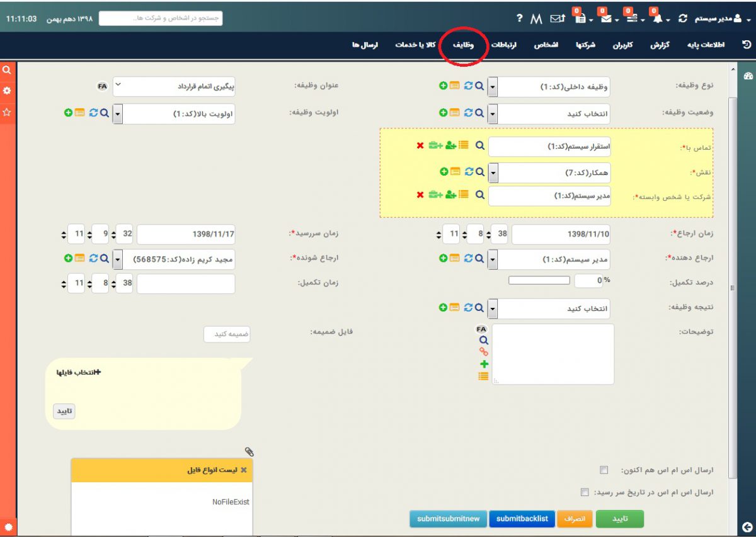Image resolution: width=756 pixels, height=537 pixels.
Task: Open the نتیجه وظیفه dropdown
Action: pos(493,308)
